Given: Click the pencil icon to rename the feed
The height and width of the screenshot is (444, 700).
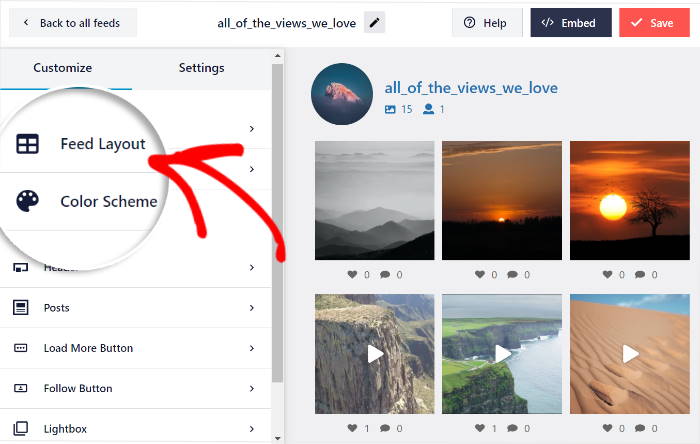Looking at the screenshot, I should pyautogui.click(x=374, y=23).
